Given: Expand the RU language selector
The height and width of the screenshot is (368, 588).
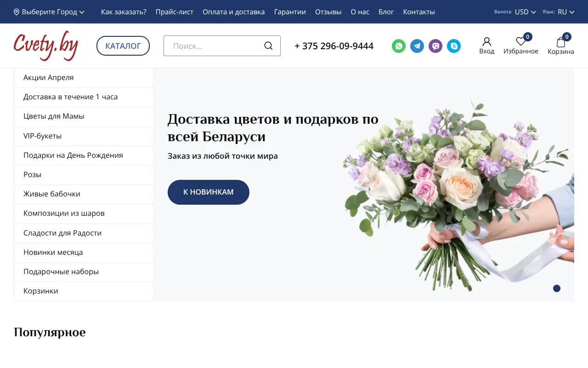Looking at the screenshot, I should 566,11.
